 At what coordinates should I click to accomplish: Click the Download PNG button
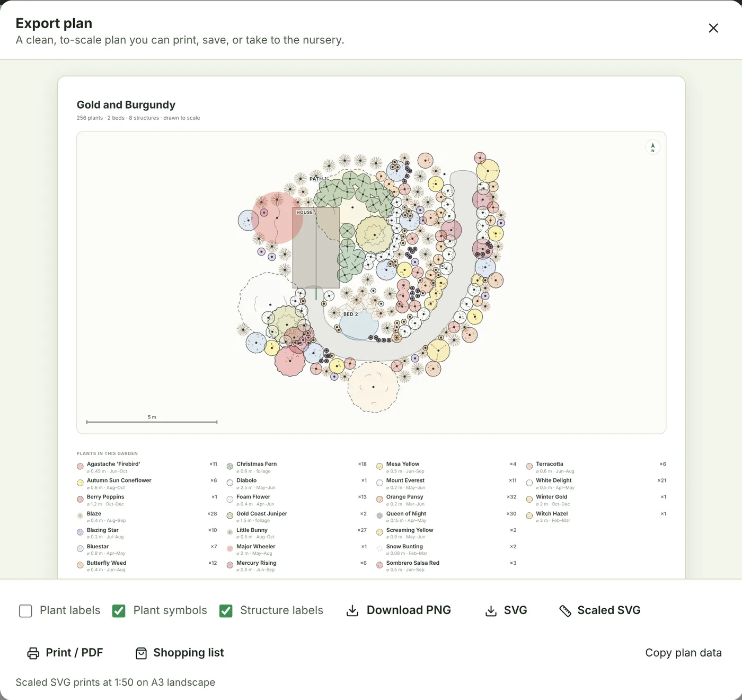[x=399, y=610]
